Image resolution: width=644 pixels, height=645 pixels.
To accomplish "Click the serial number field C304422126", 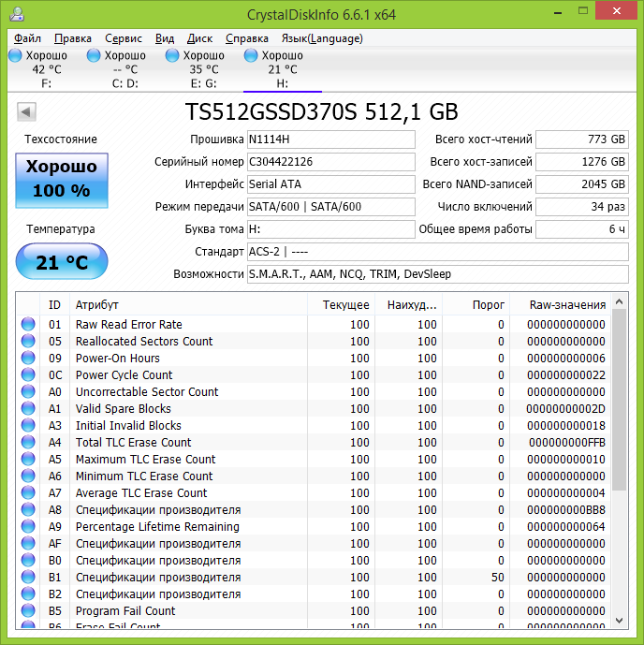I will click(331, 162).
